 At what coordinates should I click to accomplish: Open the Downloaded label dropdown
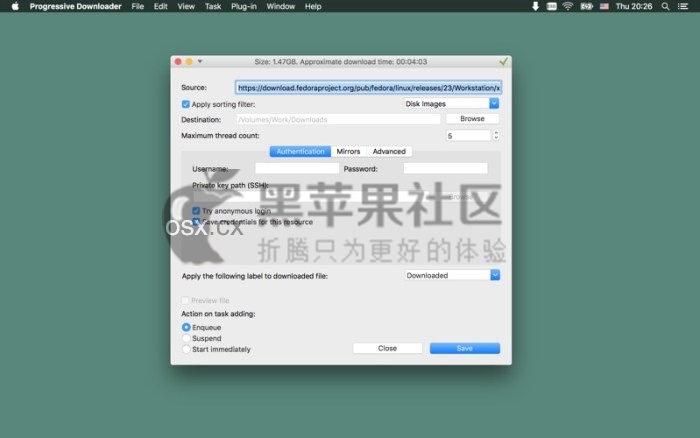click(452, 275)
